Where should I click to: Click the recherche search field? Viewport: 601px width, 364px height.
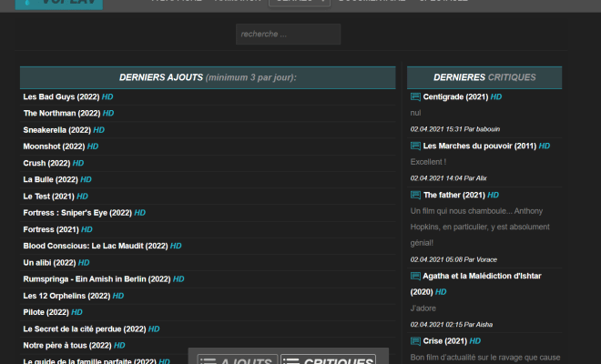[289, 34]
